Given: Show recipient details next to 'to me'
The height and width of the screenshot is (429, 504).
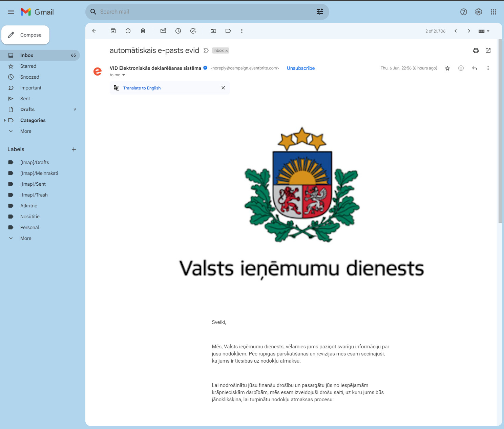Looking at the screenshot, I should pos(124,75).
